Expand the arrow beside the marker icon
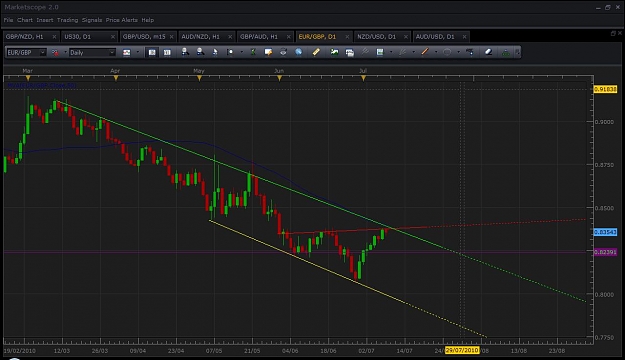This screenshot has height=360, width=625. pyautogui.click(x=241, y=52)
